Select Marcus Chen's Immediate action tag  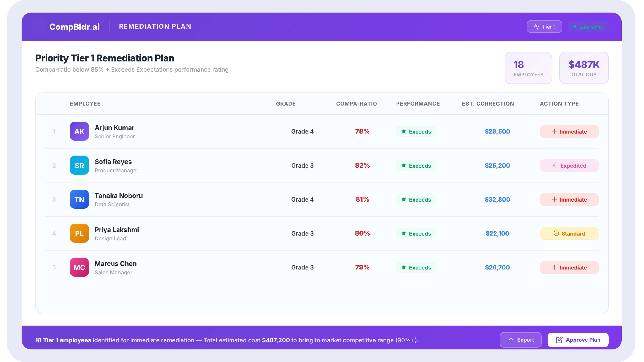569,267
